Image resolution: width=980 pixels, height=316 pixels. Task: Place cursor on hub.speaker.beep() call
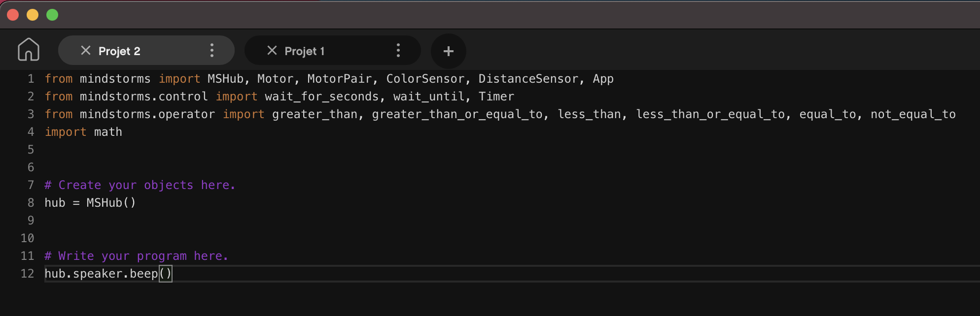[108, 274]
